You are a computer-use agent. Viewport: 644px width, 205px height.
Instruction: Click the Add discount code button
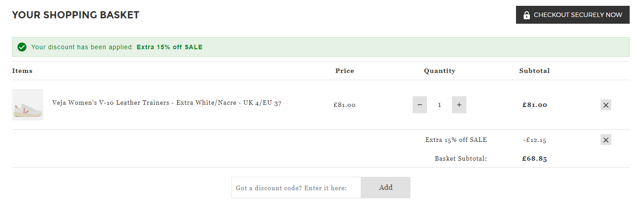[386, 188]
